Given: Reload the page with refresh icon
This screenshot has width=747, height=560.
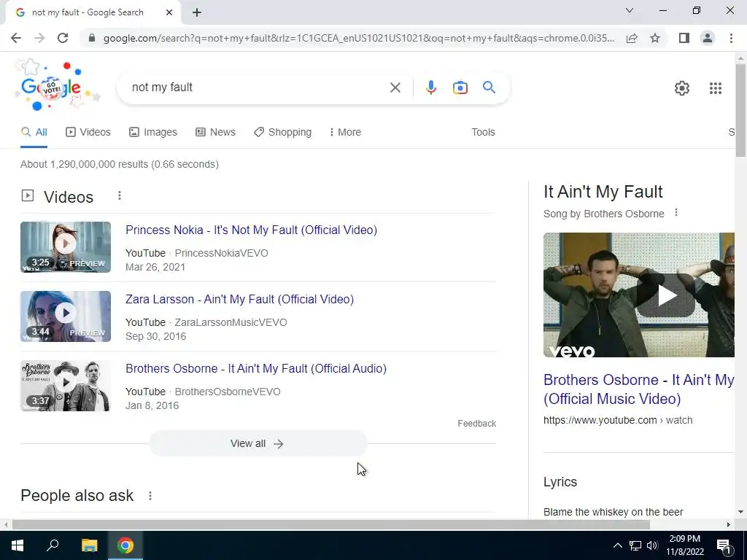Looking at the screenshot, I should (x=63, y=38).
